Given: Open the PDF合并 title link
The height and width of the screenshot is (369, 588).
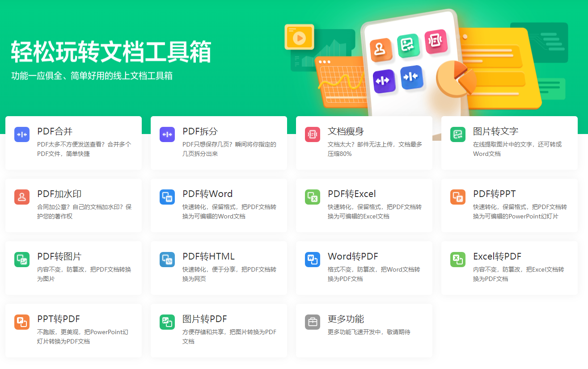Looking at the screenshot, I should [55, 131].
